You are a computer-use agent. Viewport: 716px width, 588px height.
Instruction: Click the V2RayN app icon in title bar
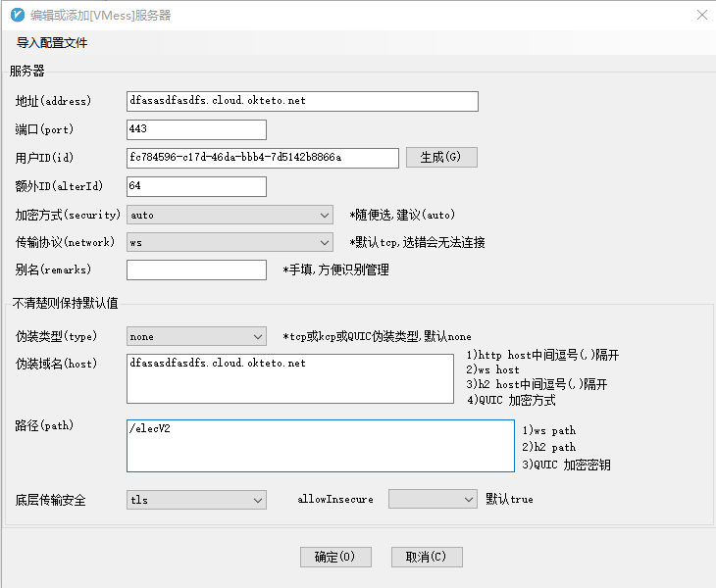point(17,15)
